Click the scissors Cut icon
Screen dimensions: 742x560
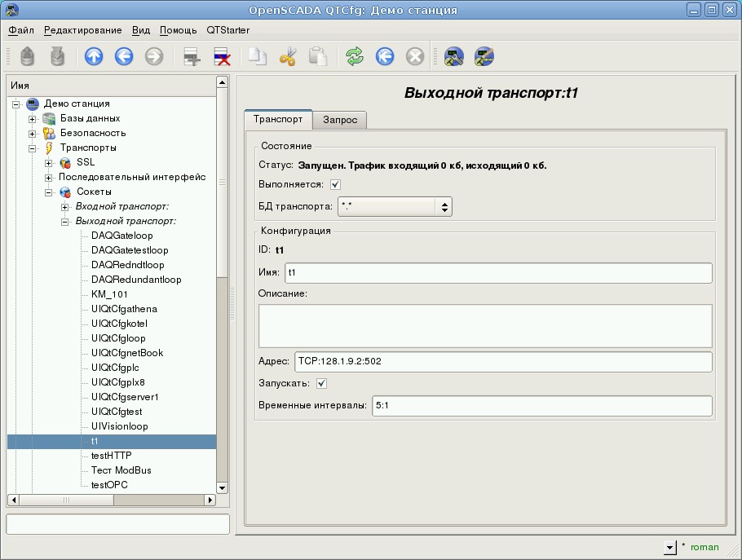pyautogui.click(x=288, y=57)
